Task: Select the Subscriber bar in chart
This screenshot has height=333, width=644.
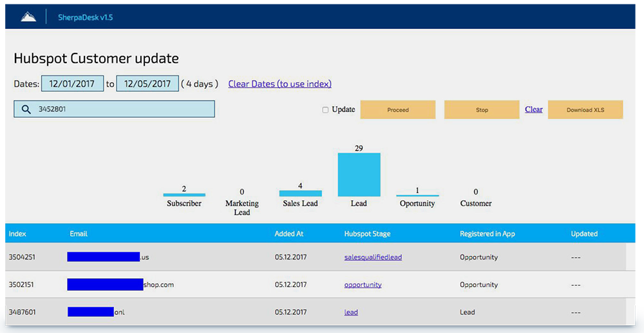Action: click(184, 195)
